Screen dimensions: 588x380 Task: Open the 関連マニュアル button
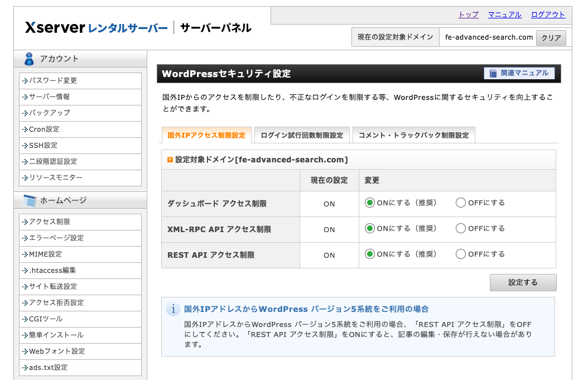(519, 73)
